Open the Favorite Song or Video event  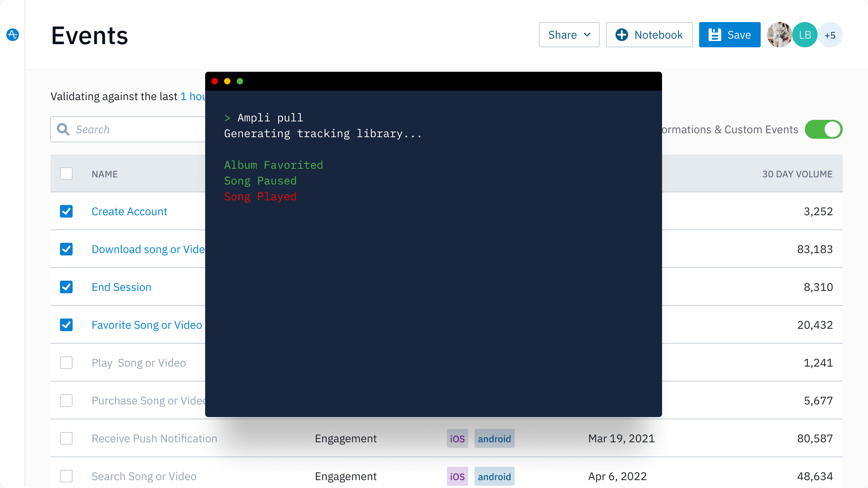(x=147, y=325)
